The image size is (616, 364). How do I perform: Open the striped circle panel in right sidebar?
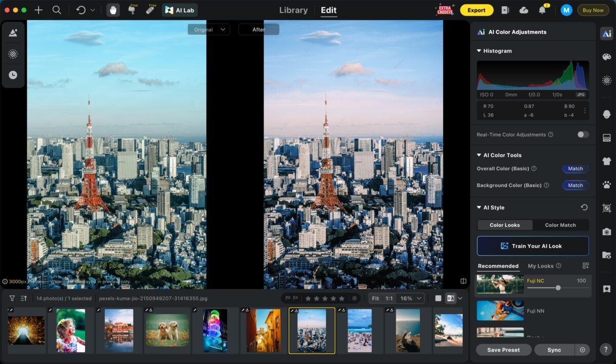pyautogui.click(x=607, y=80)
